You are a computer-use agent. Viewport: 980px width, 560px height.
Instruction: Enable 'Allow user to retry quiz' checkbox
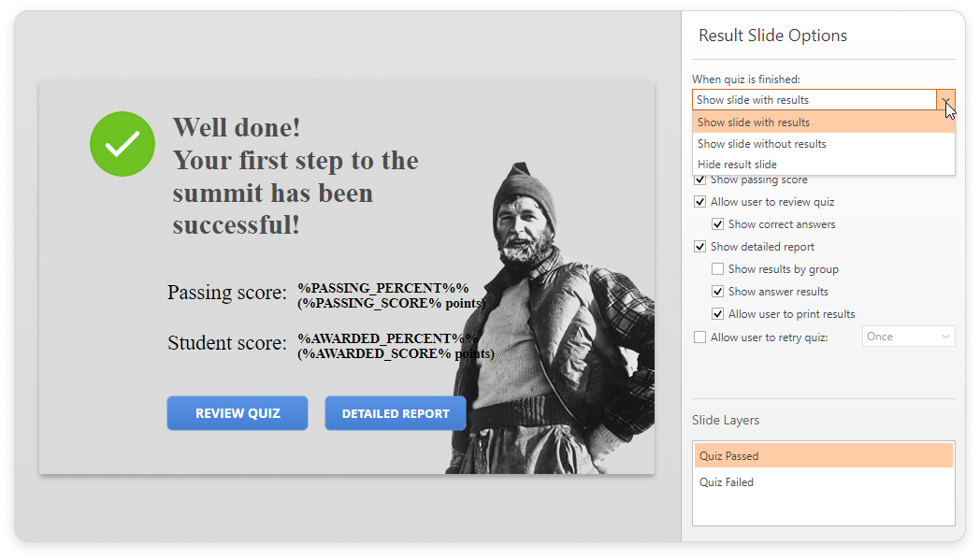click(x=700, y=337)
